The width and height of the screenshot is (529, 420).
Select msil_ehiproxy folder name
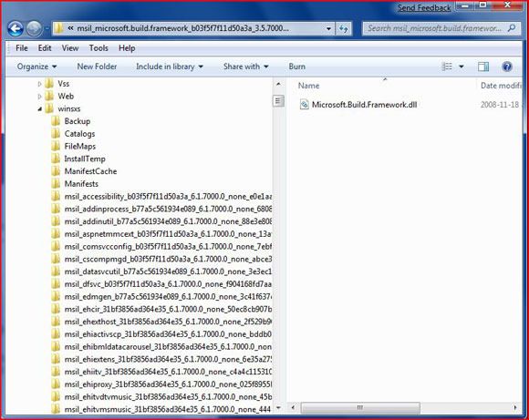(168, 384)
